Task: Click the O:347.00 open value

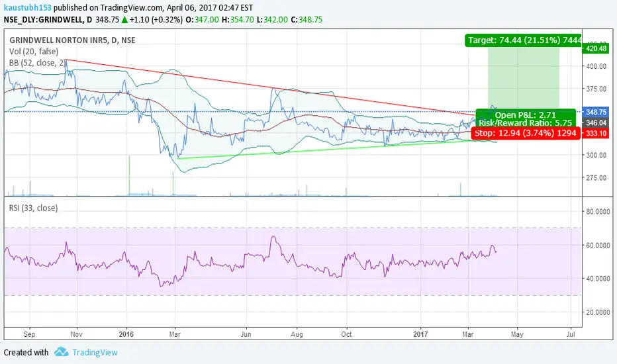Action: pyautogui.click(x=202, y=20)
